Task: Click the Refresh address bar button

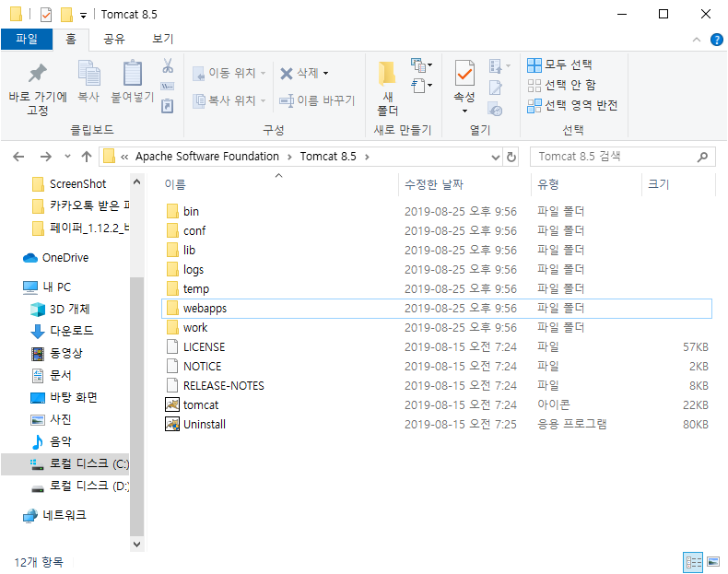Action: 511,157
